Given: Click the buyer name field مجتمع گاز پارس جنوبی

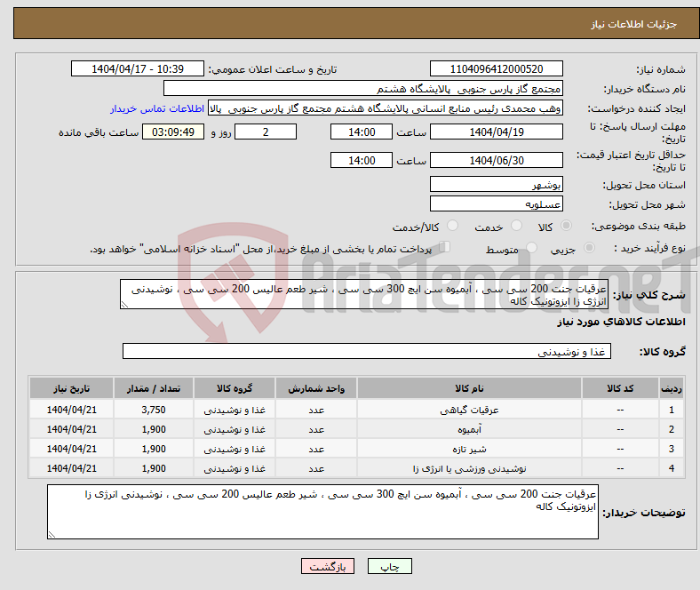Looking at the screenshot, I should coord(362,89).
